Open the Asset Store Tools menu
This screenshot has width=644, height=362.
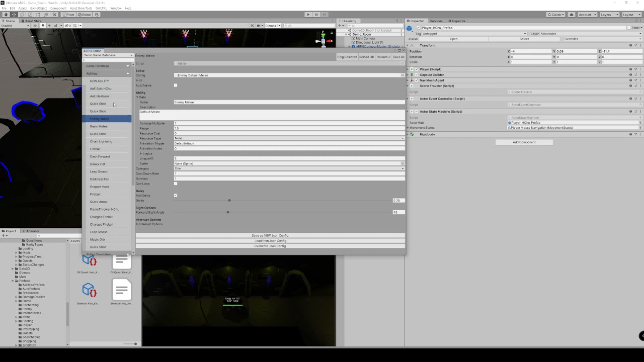click(x=80, y=8)
